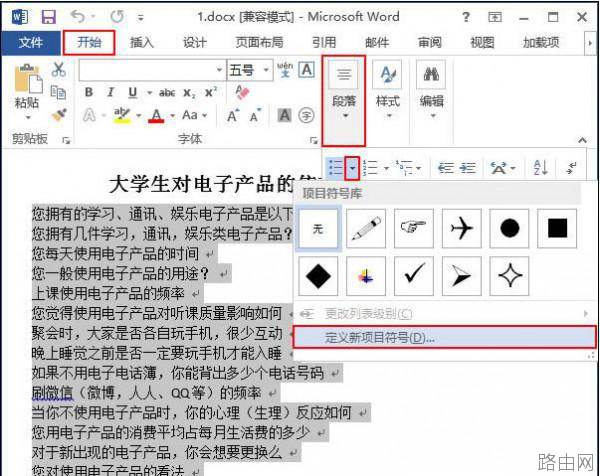Screen dimensions: 600x476
Task: Switch to the 邮件 tab
Action: pyautogui.click(x=377, y=42)
